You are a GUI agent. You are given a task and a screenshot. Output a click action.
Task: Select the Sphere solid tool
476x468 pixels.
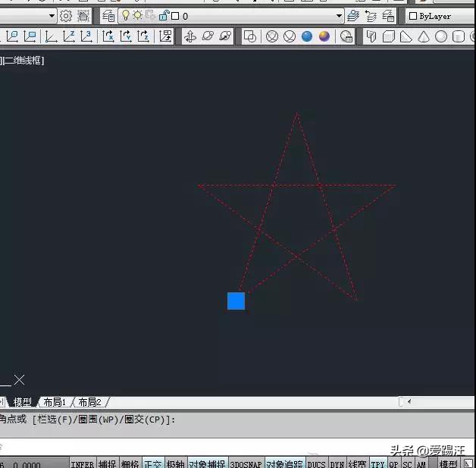point(441,36)
